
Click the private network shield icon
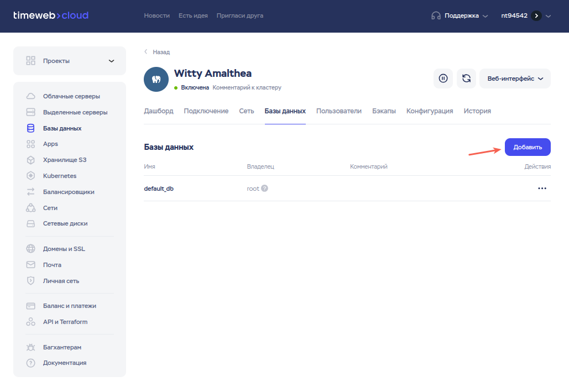click(31, 280)
